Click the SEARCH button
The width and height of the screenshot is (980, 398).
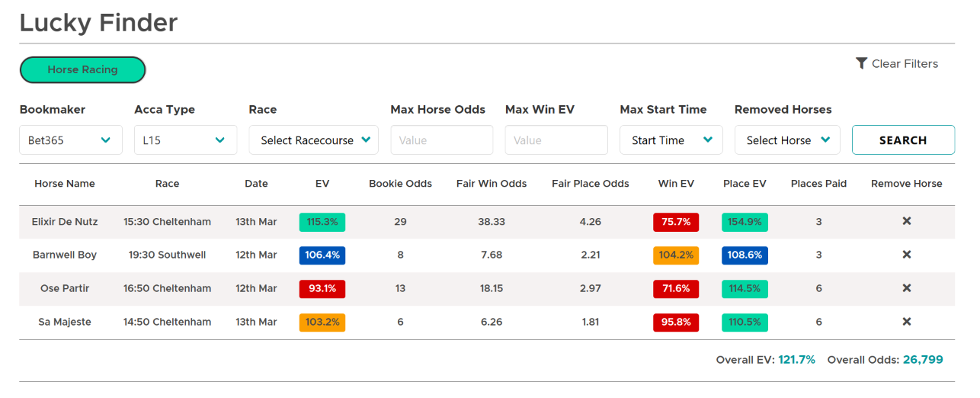pos(903,140)
